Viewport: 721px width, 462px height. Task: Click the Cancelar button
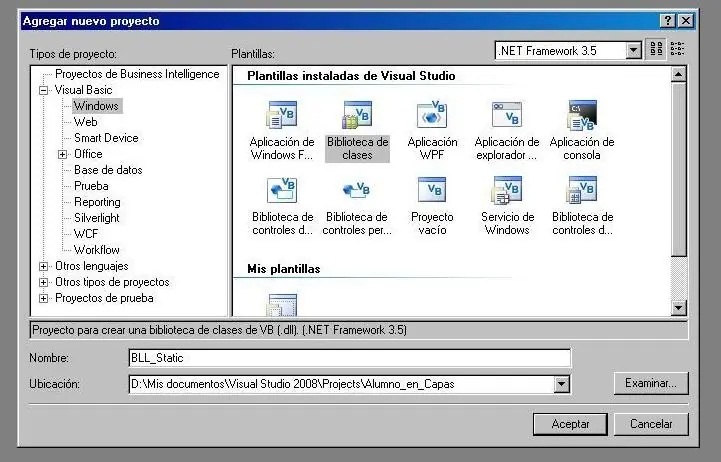651,424
